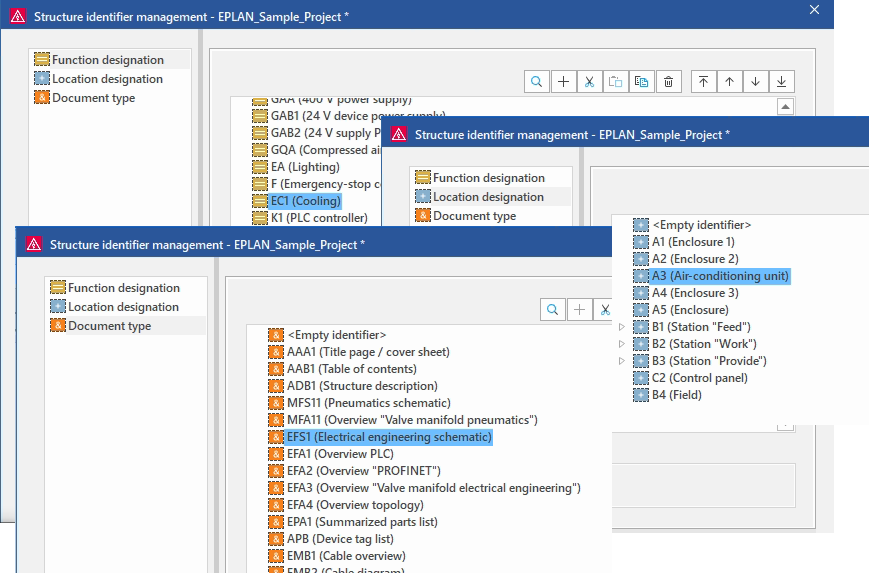Select EFS1 (Electrical engineering schematic) entry
869x573 pixels.
click(389, 437)
